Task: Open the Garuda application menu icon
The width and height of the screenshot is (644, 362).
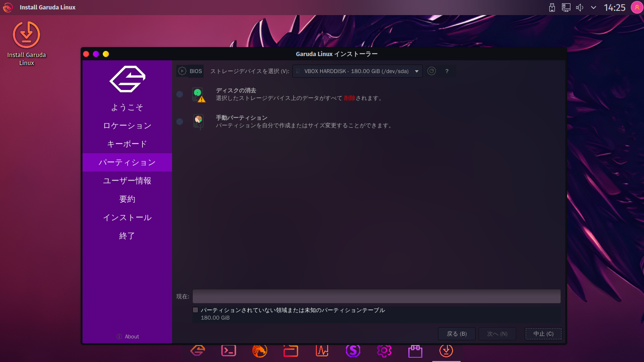Action: 8,8
